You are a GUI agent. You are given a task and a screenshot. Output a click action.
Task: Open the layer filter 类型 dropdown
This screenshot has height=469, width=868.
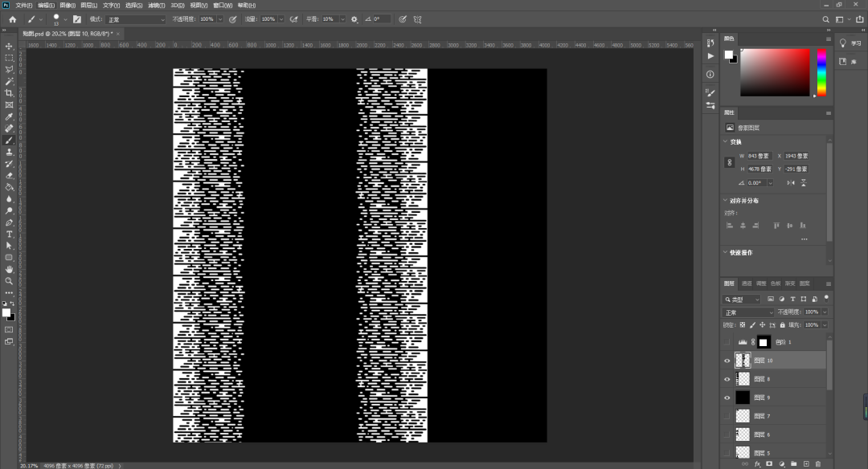pyautogui.click(x=742, y=300)
